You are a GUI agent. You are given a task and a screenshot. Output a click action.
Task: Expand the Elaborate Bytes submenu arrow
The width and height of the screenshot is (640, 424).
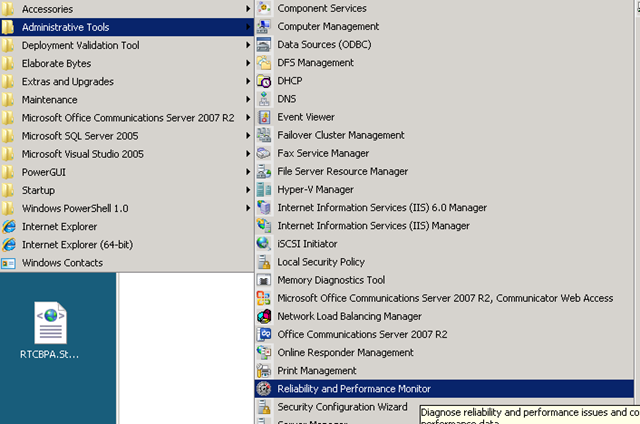[x=248, y=63]
